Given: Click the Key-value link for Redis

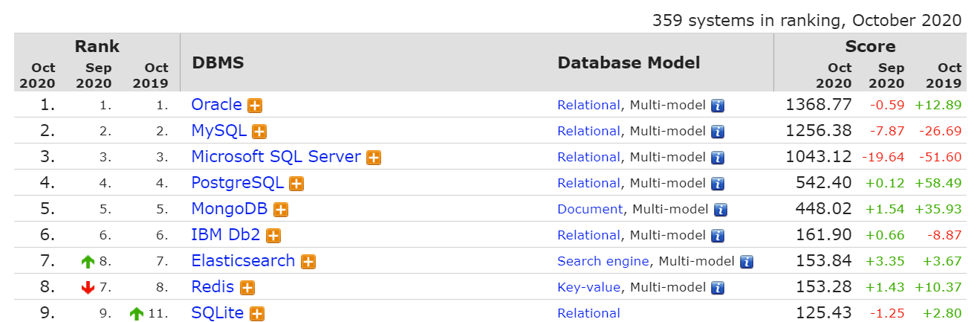Looking at the screenshot, I should [x=588, y=288].
